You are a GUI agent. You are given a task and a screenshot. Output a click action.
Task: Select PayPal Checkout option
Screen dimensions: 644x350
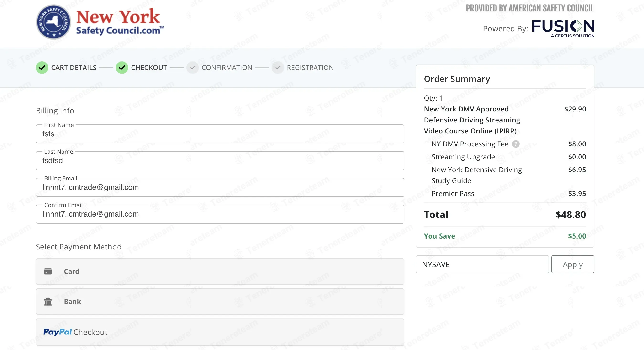pyautogui.click(x=220, y=332)
